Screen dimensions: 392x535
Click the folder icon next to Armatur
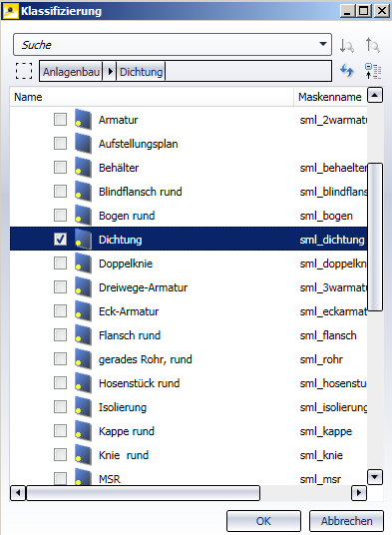coord(84,120)
